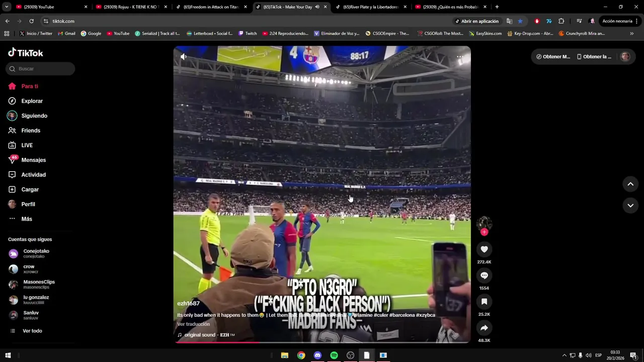Image resolution: width=644 pixels, height=362 pixels.
Task: Follow creator with red plus badge
Action: coord(484,232)
